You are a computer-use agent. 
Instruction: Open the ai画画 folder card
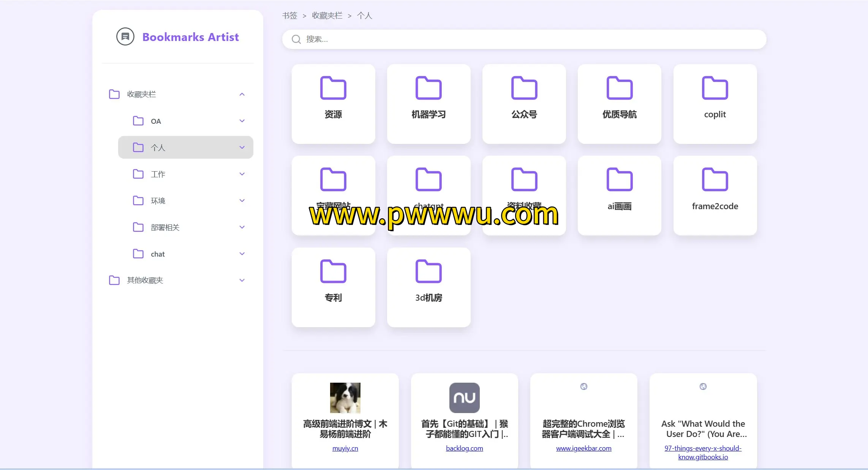point(619,195)
